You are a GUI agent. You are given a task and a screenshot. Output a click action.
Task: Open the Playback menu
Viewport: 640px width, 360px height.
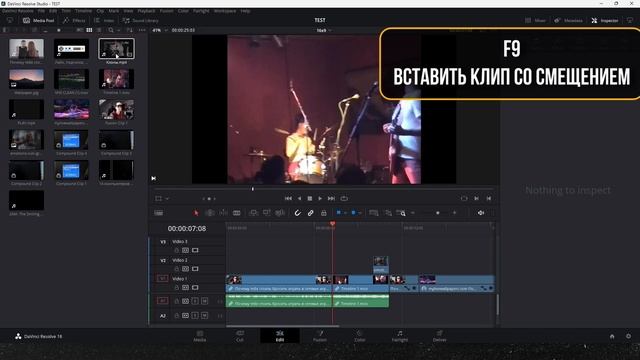click(x=146, y=11)
